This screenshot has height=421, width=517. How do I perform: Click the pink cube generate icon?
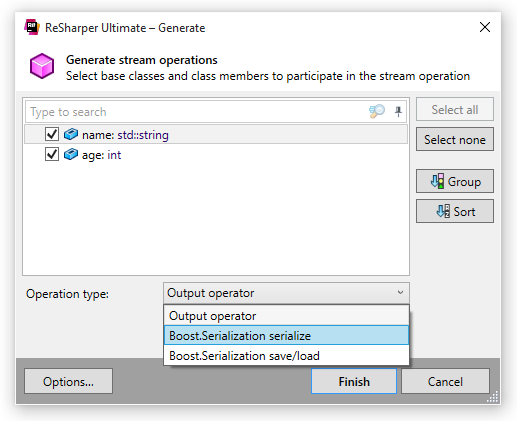tap(42, 66)
